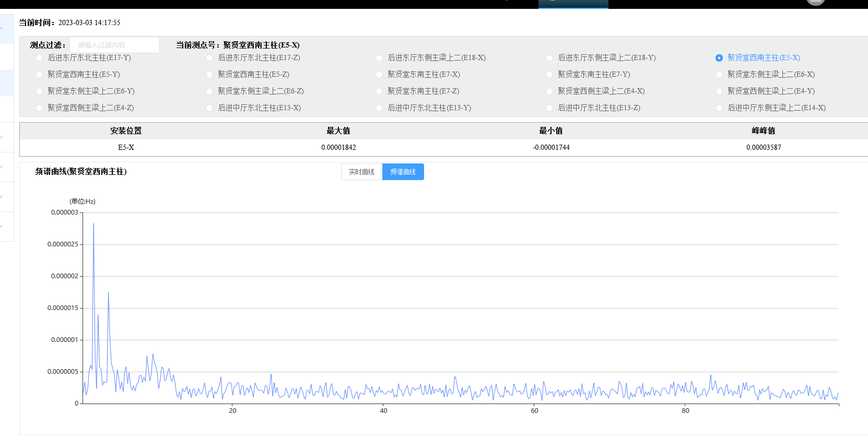Viewport: 868px width, 438px height.
Task: Choose the 后进东厅东北主柱(E17-Z) measuring point
Action: tap(209, 58)
